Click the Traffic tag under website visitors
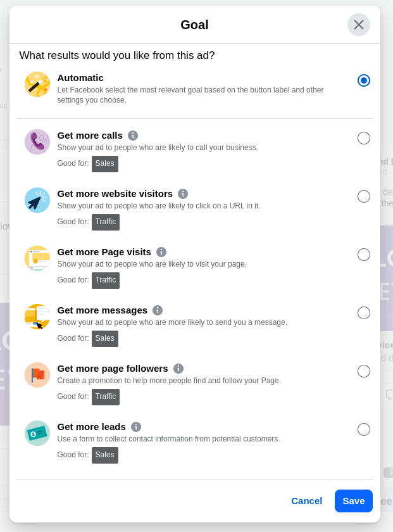 pos(106,222)
